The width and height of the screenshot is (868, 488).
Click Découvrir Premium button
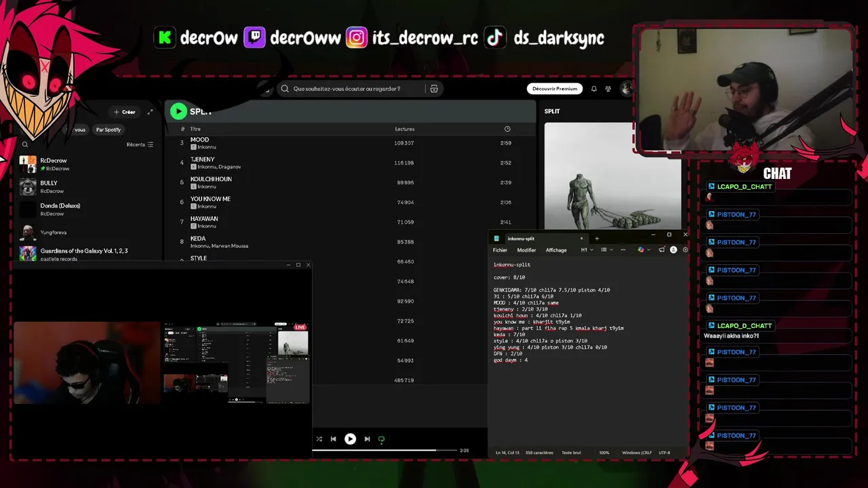pyautogui.click(x=555, y=89)
